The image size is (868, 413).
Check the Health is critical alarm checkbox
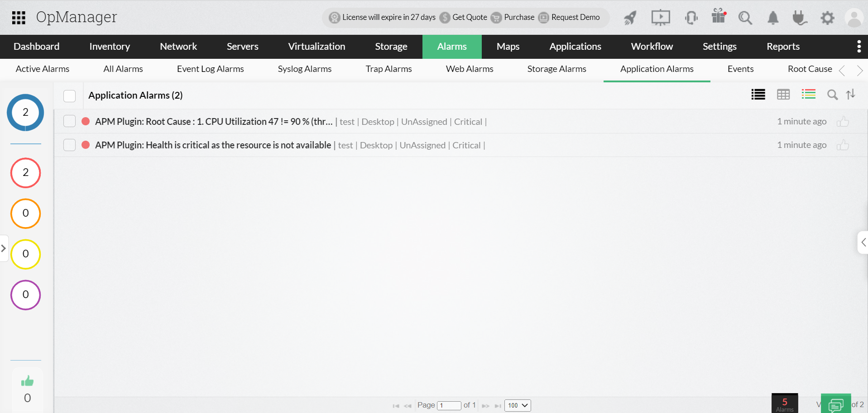69,145
